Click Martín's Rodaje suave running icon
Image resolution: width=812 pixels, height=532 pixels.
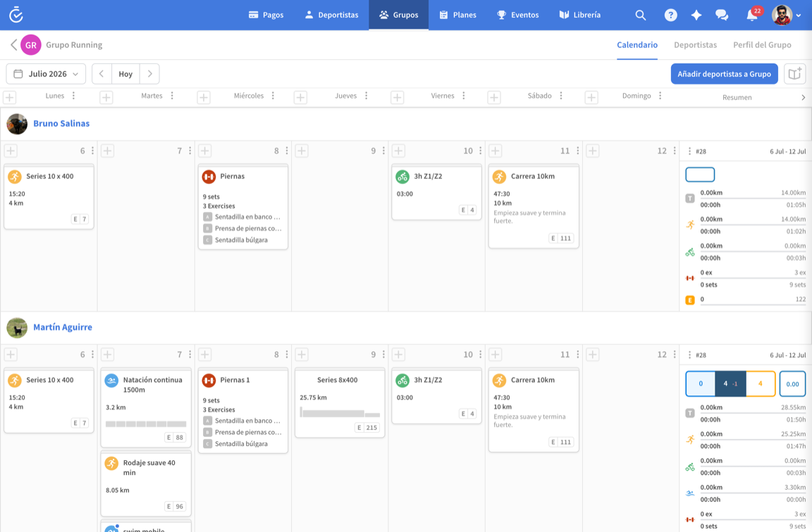click(x=111, y=463)
